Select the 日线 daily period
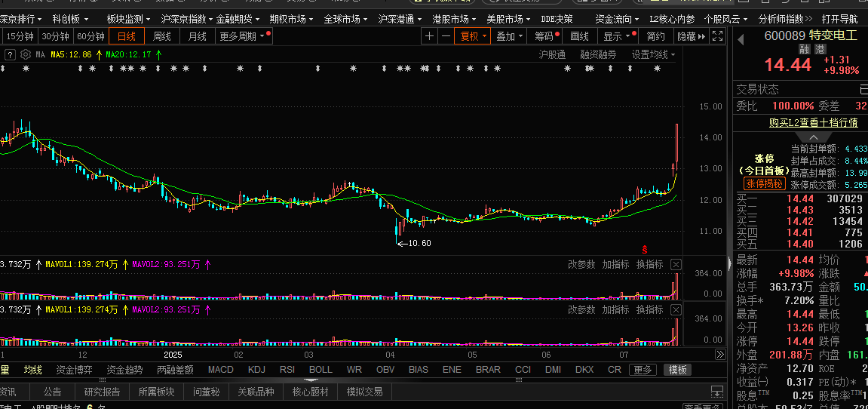The image size is (868, 409). [126, 36]
